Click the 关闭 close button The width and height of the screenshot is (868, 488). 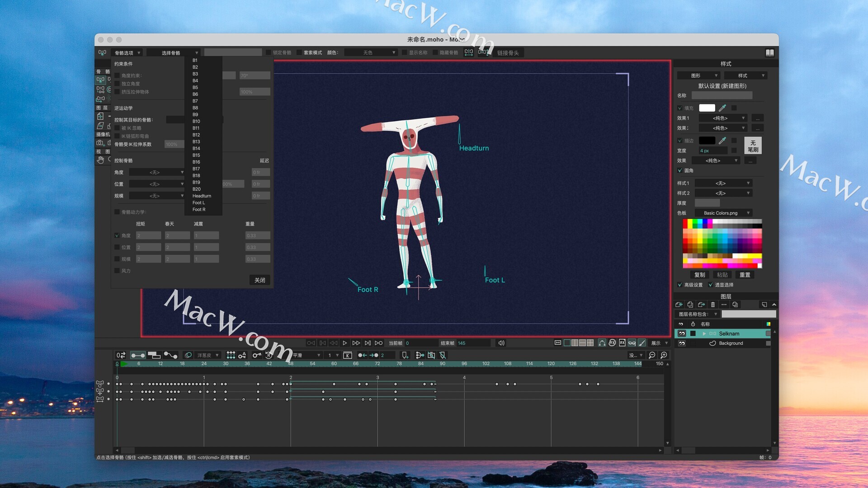point(260,280)
